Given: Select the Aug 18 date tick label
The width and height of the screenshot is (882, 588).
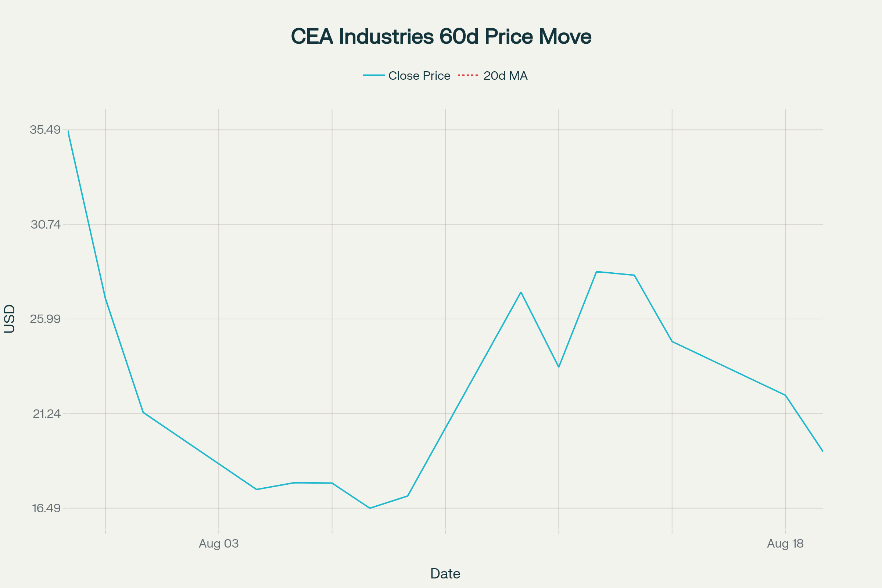Looking at the screenshot, I should coord(785,544).
